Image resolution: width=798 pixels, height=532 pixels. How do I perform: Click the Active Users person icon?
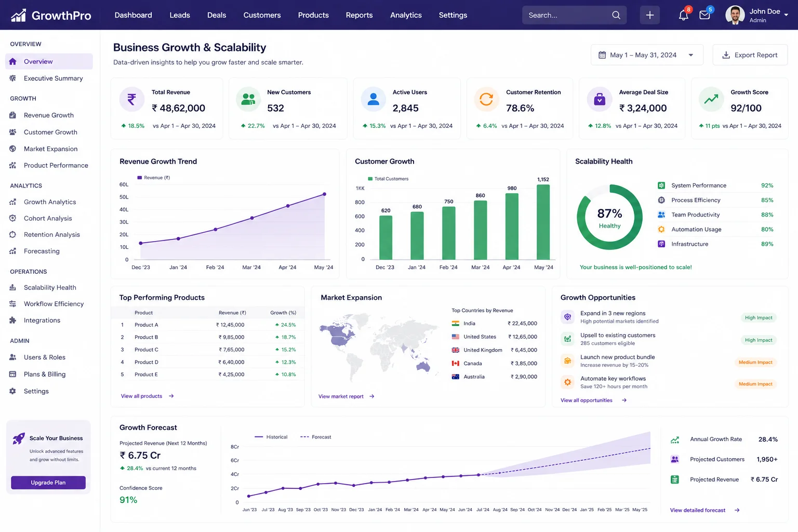point(373,99)
